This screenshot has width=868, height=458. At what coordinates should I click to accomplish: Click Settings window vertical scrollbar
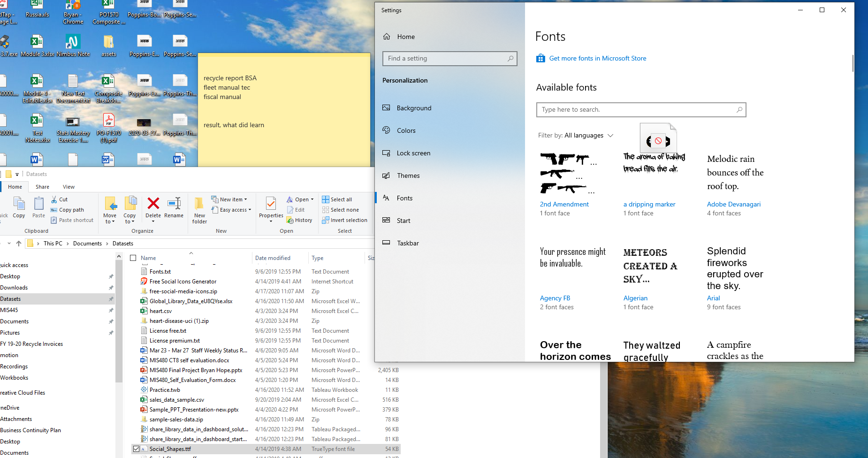click(x=853, y=63)
